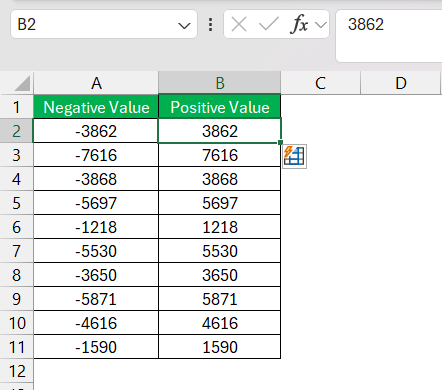Select the column D header
This screenshot has width=442, height=390.
tap(401, 83)
